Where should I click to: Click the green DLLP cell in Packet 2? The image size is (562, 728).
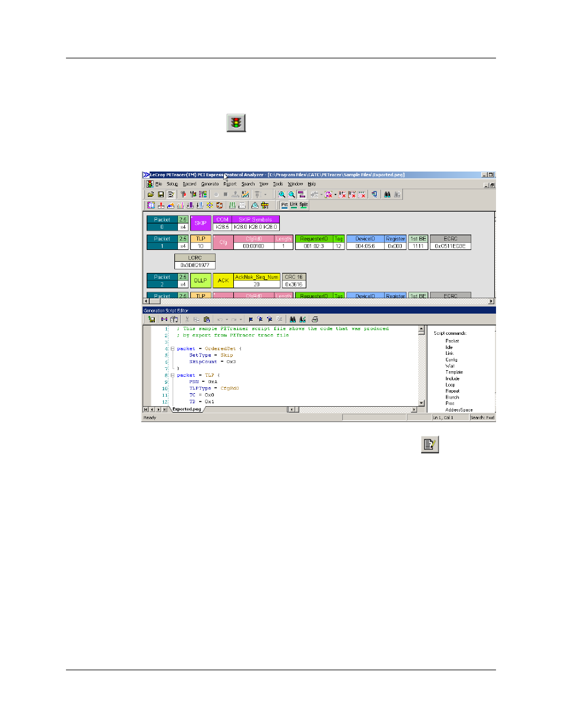click(x=201, y=281)
